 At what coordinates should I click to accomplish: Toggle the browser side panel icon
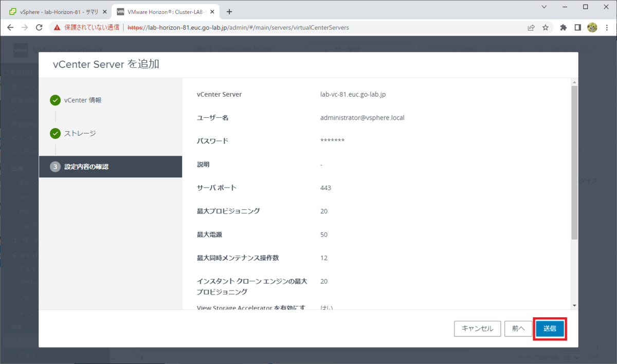[x=578, y=28]
